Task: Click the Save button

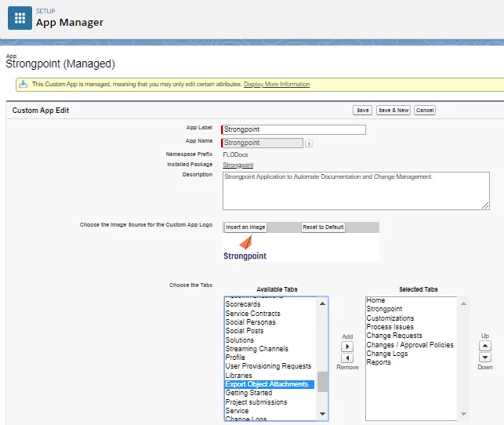Action: [x=363, y=111]
